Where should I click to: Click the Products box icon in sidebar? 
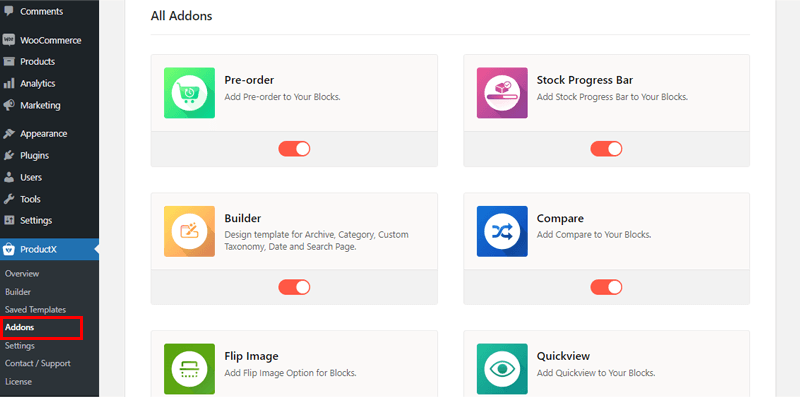click(9, 62)
